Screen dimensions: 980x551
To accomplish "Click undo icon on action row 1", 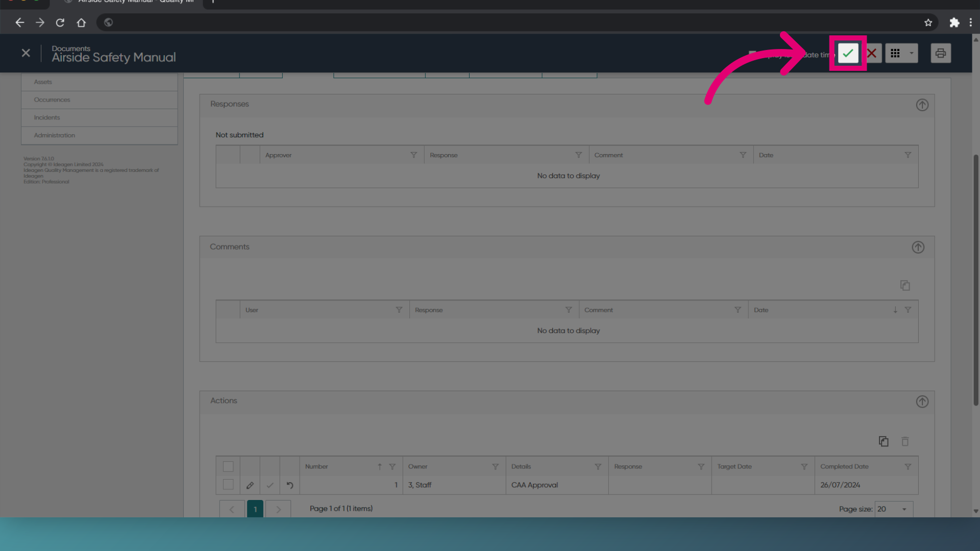I will tap(290, 485).
